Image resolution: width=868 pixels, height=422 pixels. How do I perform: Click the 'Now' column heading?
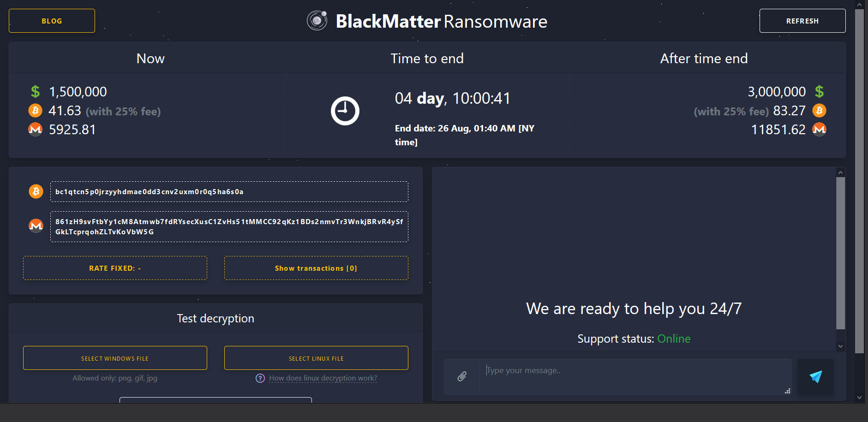[x=150, y=59]
